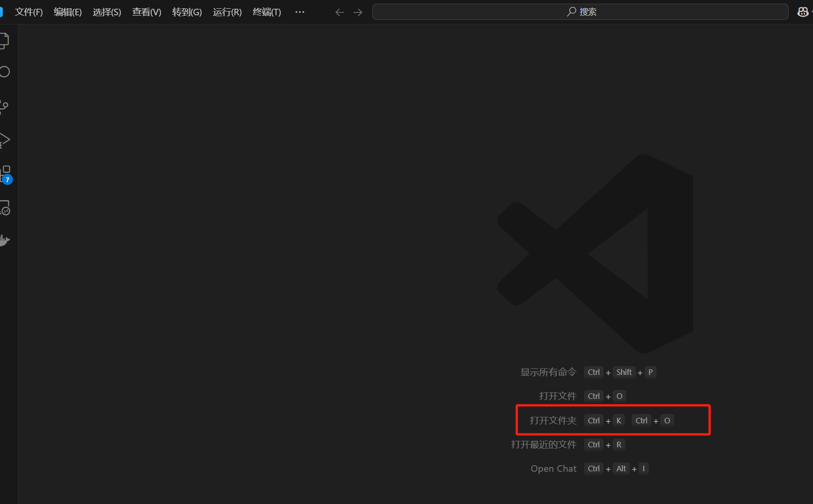
Task: Click the 打开文件 label
Action: (x=557, y=396)
